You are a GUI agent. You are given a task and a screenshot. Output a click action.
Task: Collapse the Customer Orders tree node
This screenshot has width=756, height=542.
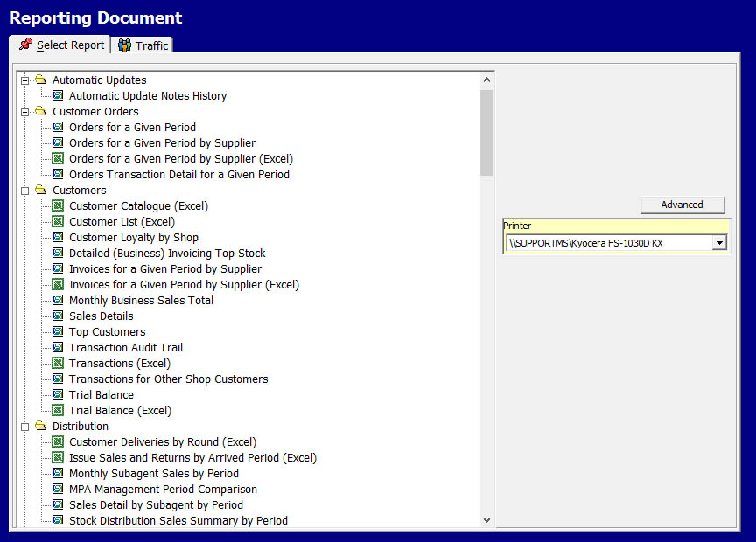pos(24,112)
